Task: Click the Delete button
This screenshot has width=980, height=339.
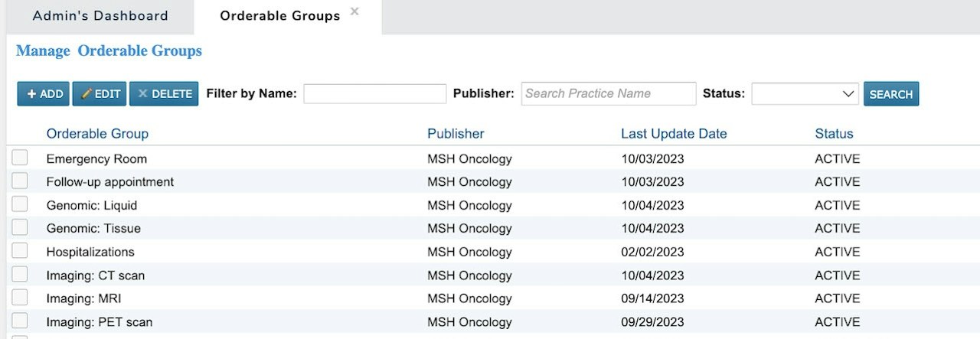Action: [x=164, y=94]
